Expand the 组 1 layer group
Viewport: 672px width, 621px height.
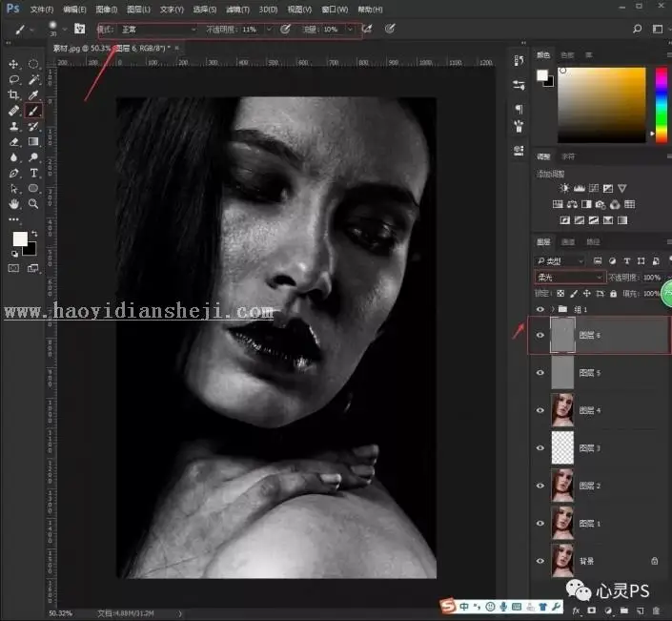click(x=553, y=309)
